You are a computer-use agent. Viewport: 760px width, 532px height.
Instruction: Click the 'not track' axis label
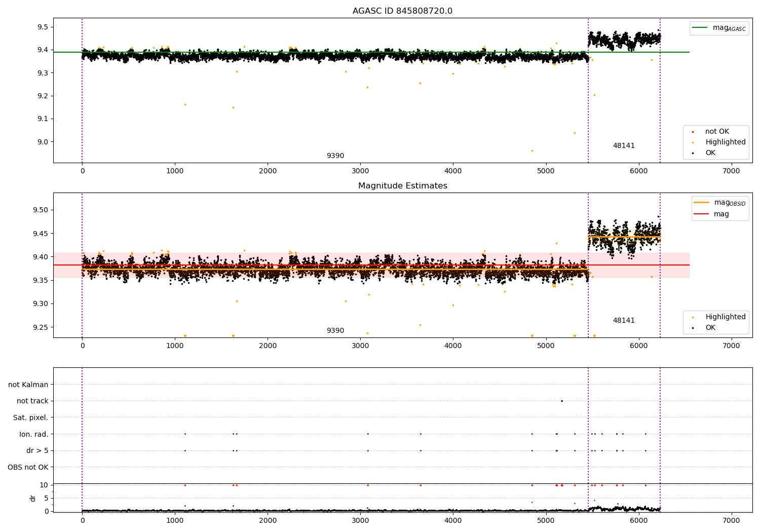32,401
